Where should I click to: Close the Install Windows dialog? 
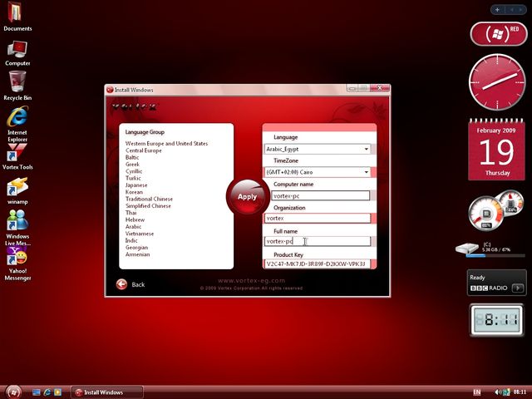coord(380,88)
